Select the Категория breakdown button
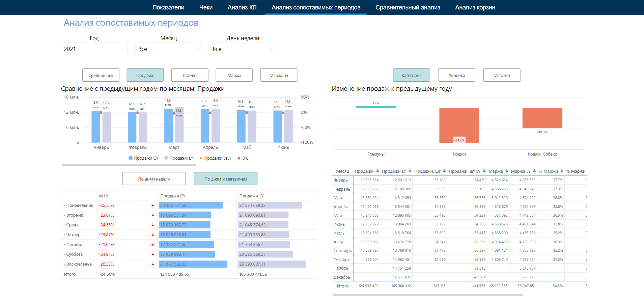The width and height of the screenshot is (644, 301). 411,75
